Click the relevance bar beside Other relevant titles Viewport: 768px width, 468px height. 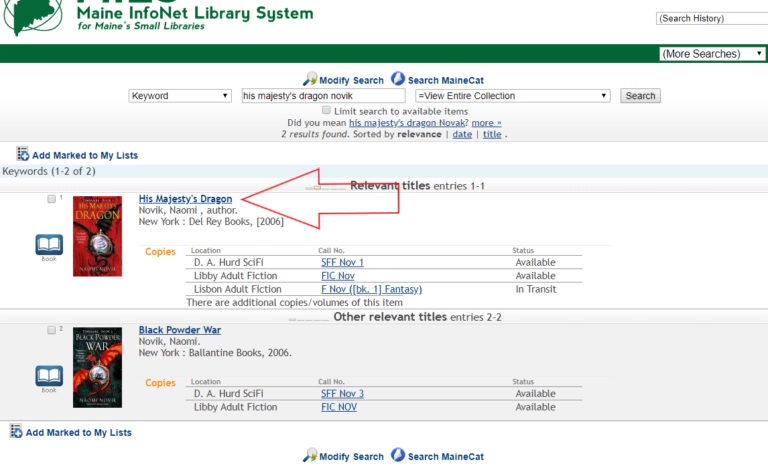(309, 320)
